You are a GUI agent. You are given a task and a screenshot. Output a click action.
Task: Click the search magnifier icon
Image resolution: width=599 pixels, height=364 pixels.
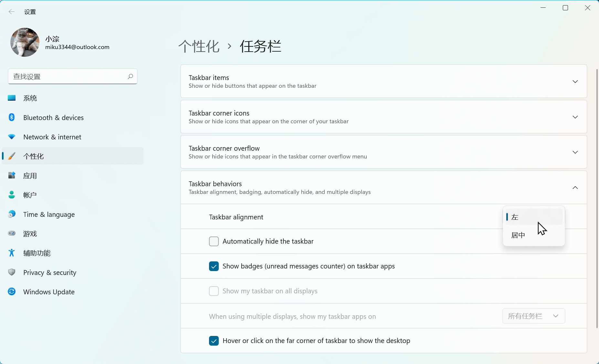tap(130, 76)
